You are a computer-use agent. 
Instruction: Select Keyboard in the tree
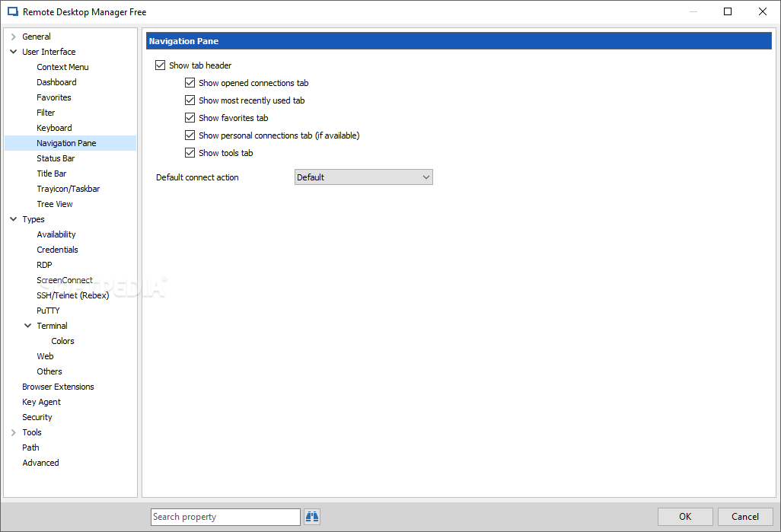point(54,128)
